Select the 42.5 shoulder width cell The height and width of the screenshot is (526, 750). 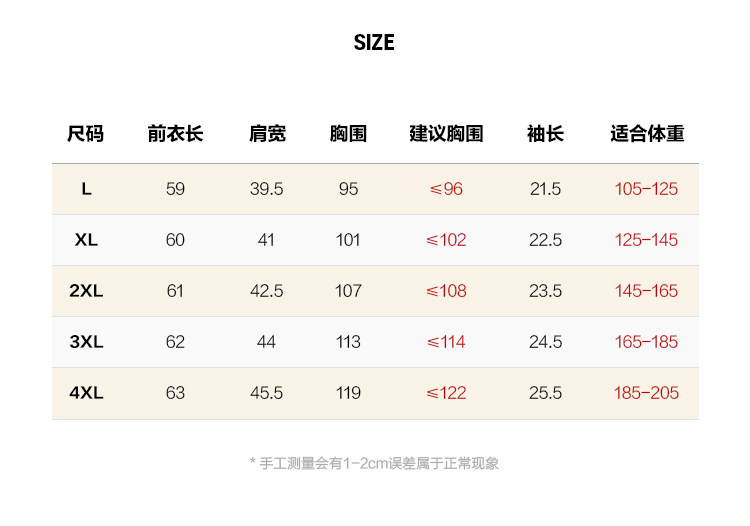click(267, 291)
